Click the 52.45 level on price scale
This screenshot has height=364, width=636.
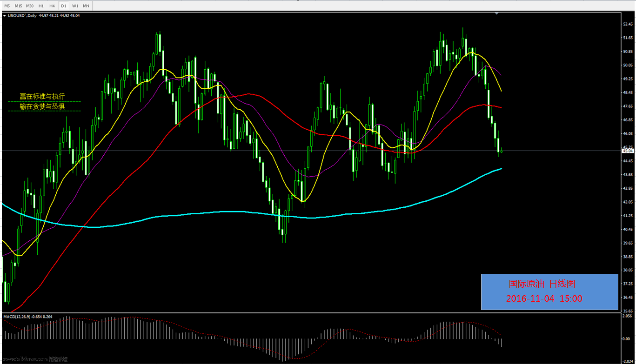tap(628, 24)
